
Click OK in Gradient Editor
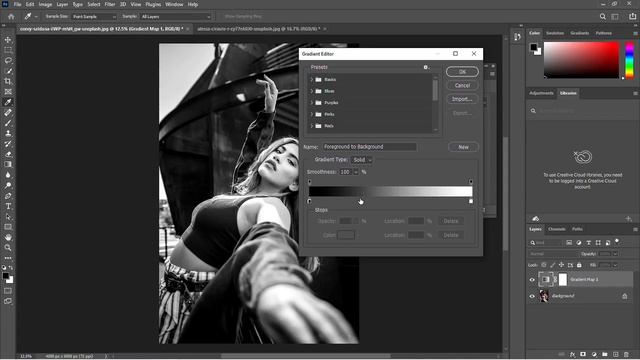click(x=462, y=72)
